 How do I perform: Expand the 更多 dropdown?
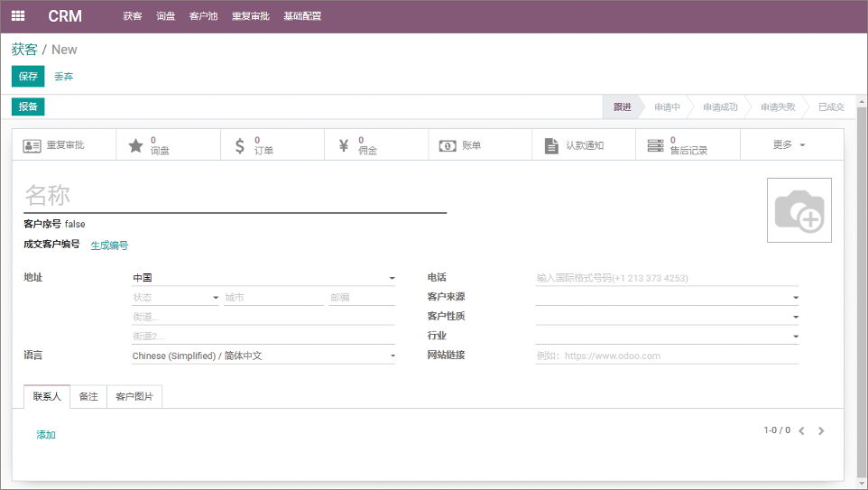point(790,144)
